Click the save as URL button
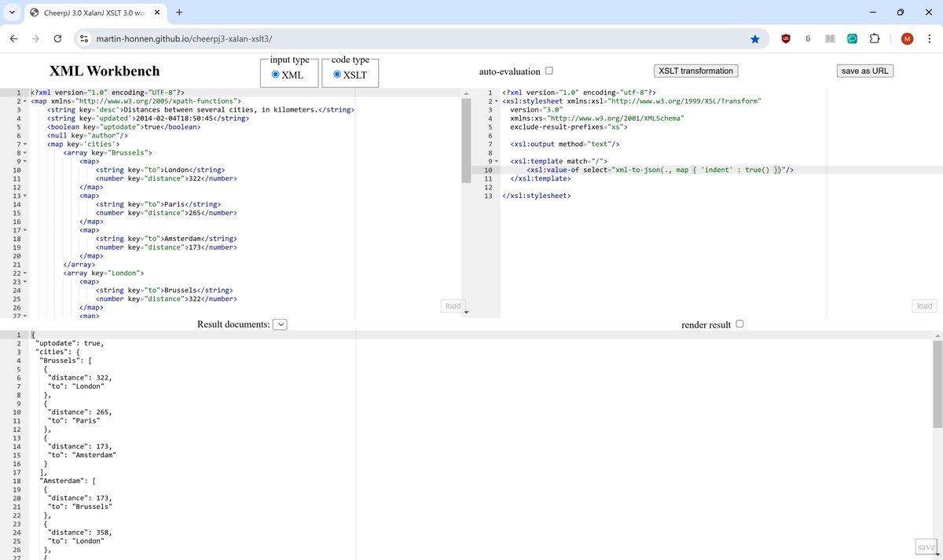This screenshot has height=560, width=943. pyautogui.click(x=864, y=71)
